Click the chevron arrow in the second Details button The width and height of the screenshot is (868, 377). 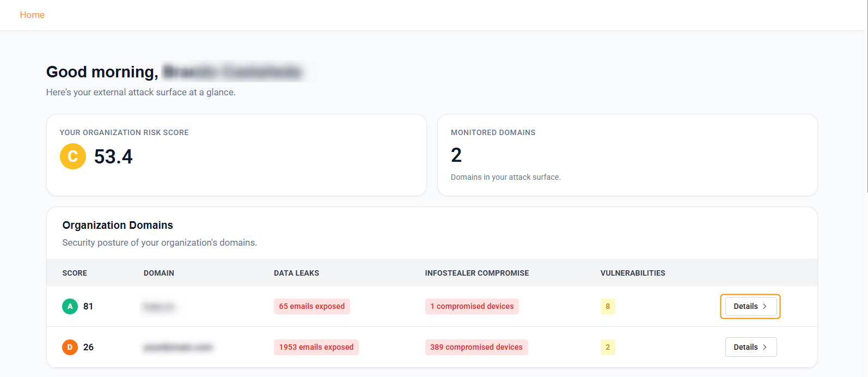click(765, 347)
